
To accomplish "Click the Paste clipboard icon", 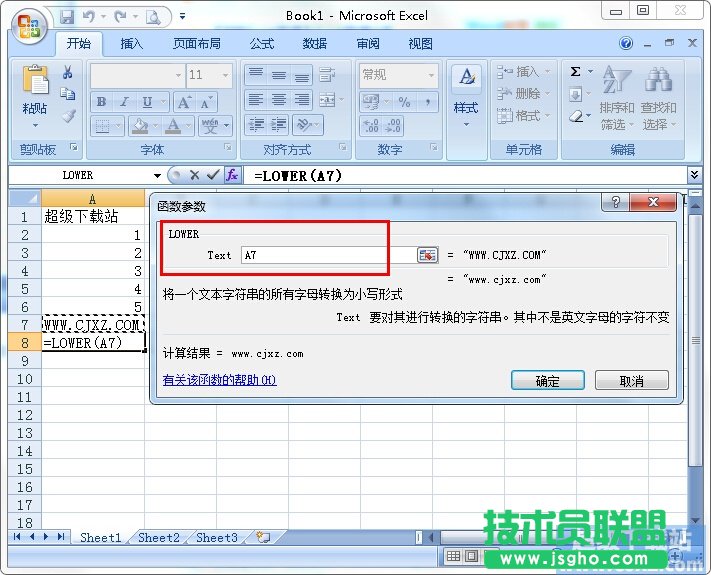I will 35,84.
